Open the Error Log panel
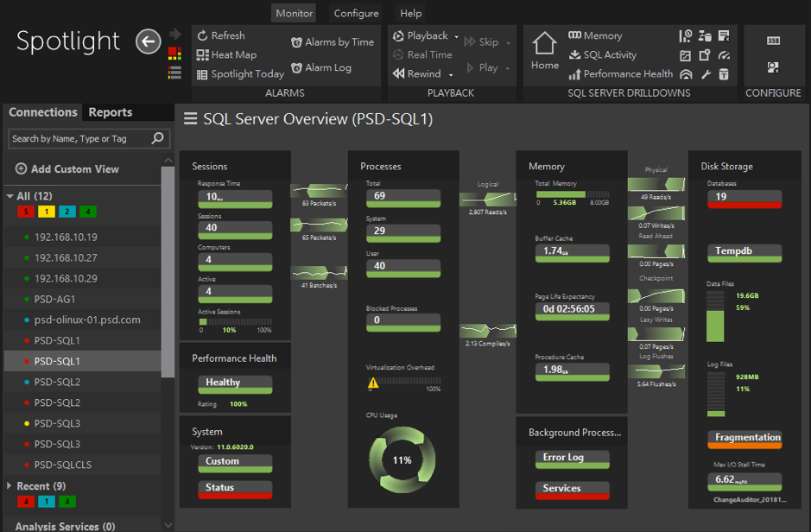This screenshot has width=811, height=532. coord(572,459)
